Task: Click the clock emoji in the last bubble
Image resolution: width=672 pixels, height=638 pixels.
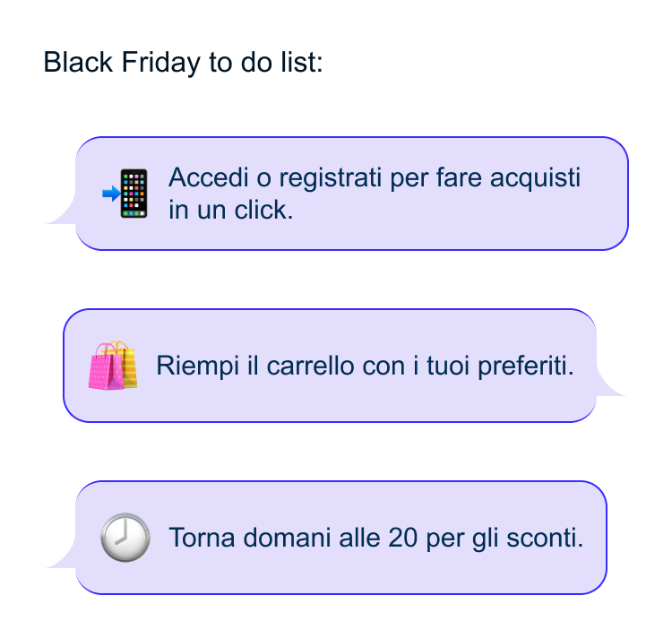Action: click(125, 538)
